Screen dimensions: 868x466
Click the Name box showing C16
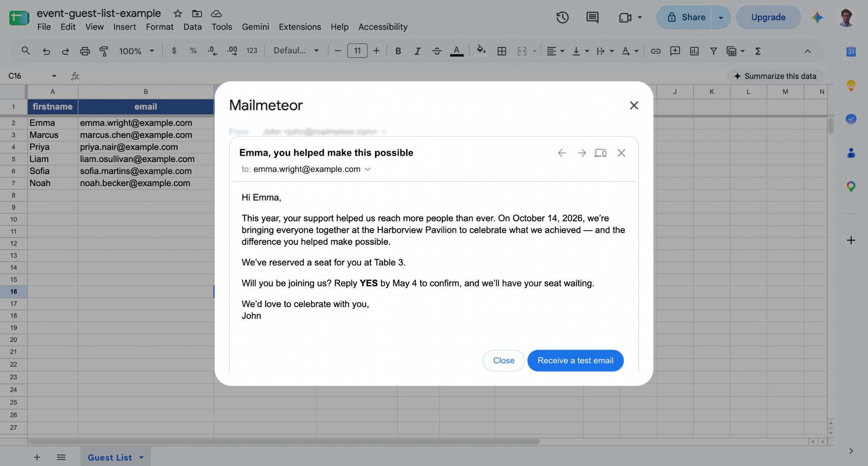(x=32, y=76)
